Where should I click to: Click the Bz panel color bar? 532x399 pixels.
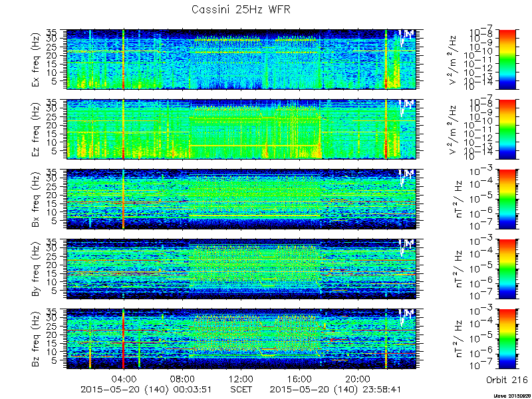[x=507, y=339]
